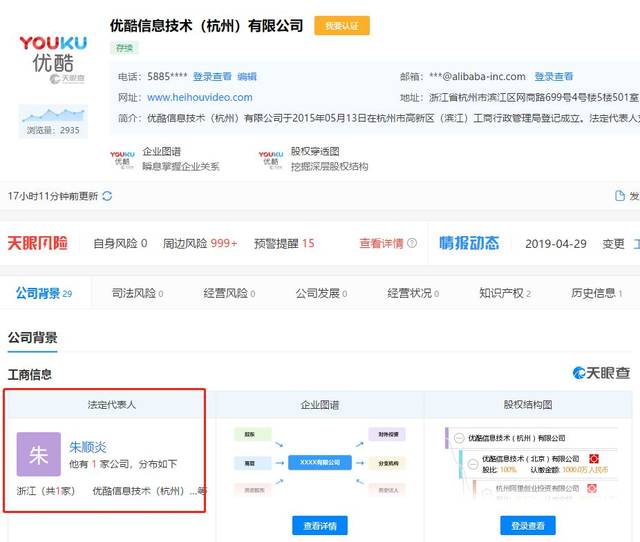Open the 股权穿透图 shortcut with Youku icon
Screen dimensions: 640x542
point(313,159)
